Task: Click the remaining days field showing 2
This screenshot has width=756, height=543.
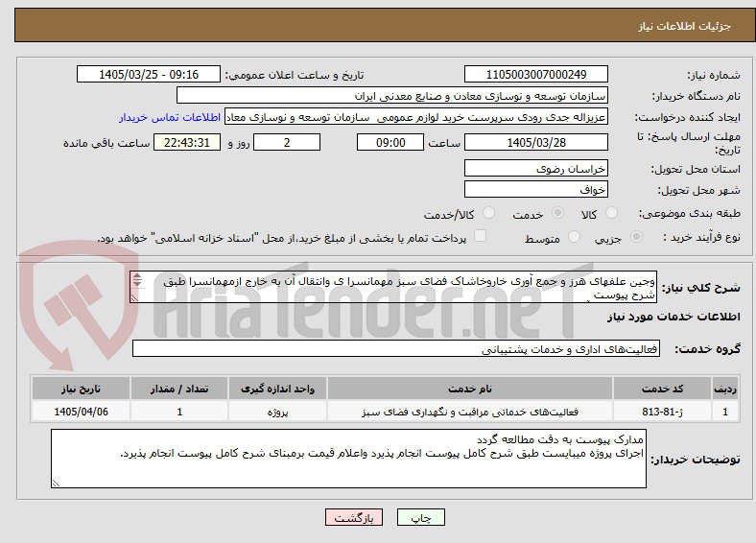Action: point(287,142)
